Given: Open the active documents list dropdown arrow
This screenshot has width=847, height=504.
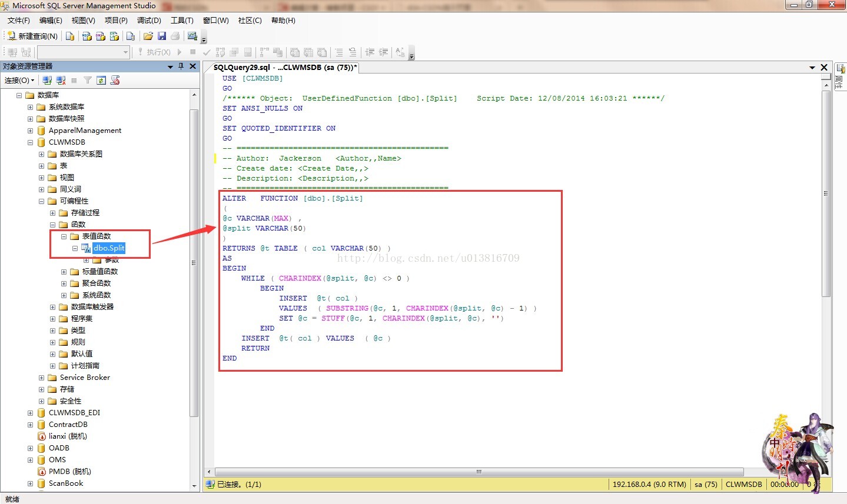Looking at the screenshot, I should pos(812,68).
